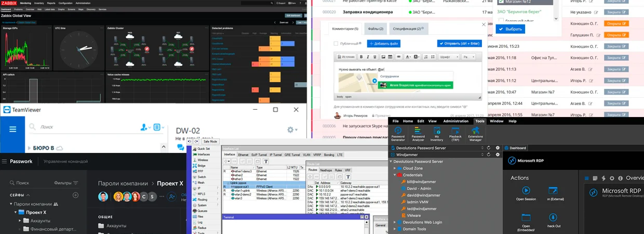
Task: Launch Playback (TRP) tool
Action: tap(455, 134)
